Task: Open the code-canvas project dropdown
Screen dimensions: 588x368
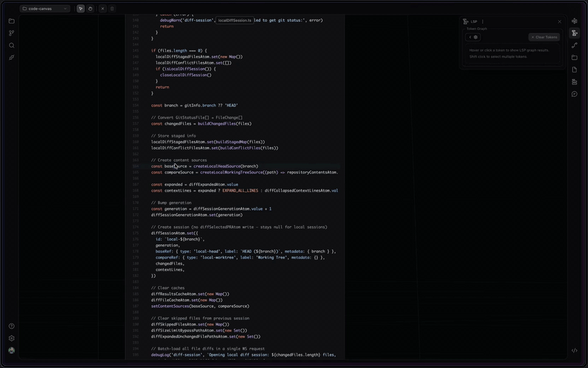Action: pos(44,9)
